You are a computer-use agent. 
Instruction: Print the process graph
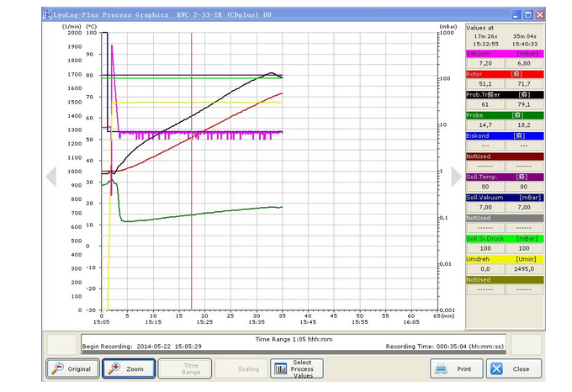[455, 368]
